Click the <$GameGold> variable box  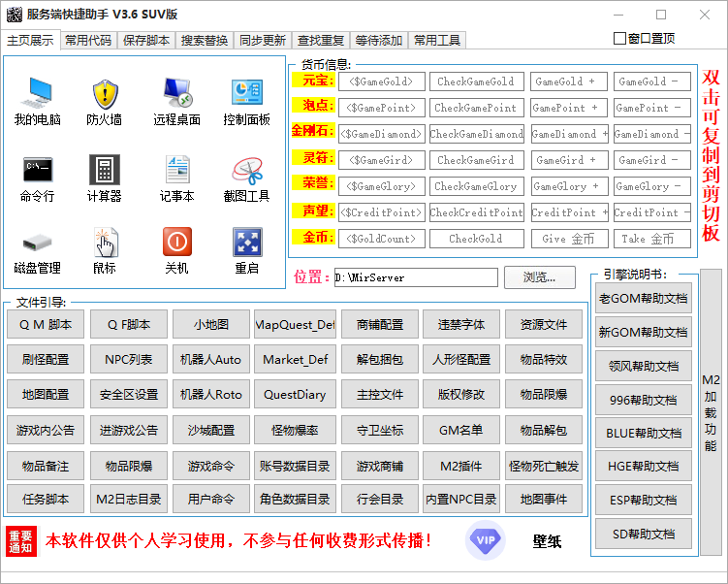[x=382, y=81]
